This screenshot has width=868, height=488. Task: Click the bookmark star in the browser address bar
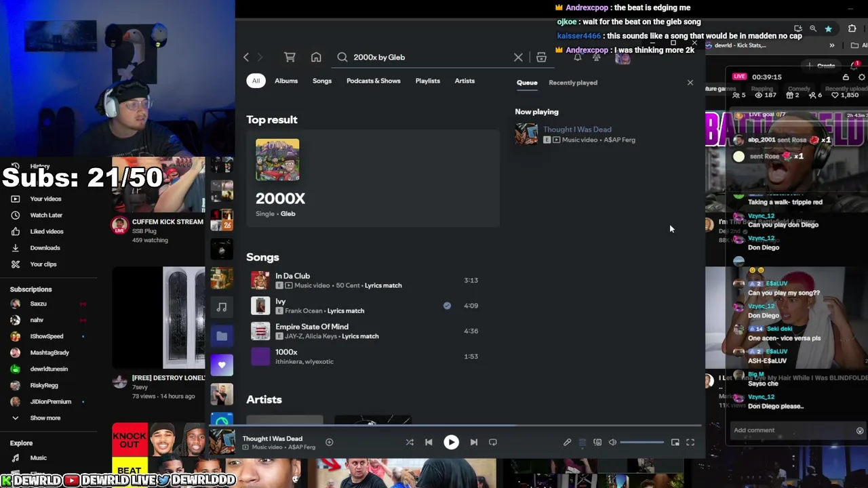828,29
